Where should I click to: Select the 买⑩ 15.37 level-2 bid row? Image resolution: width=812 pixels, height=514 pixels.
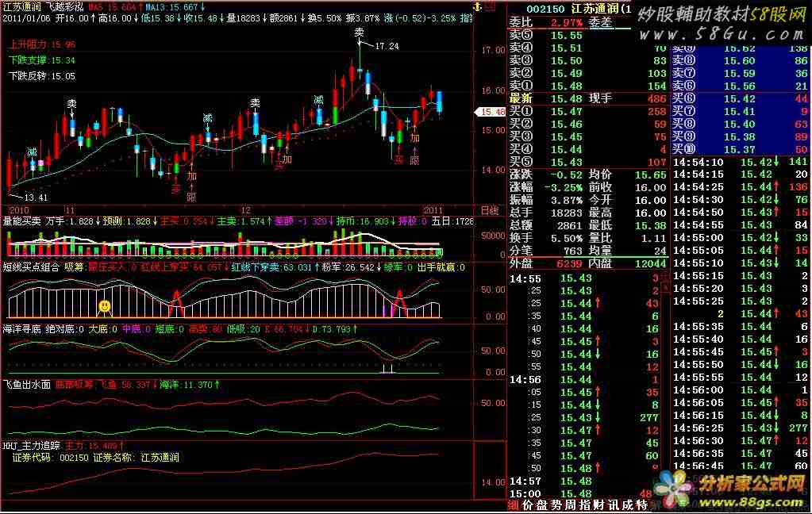[x=740, y=150]
